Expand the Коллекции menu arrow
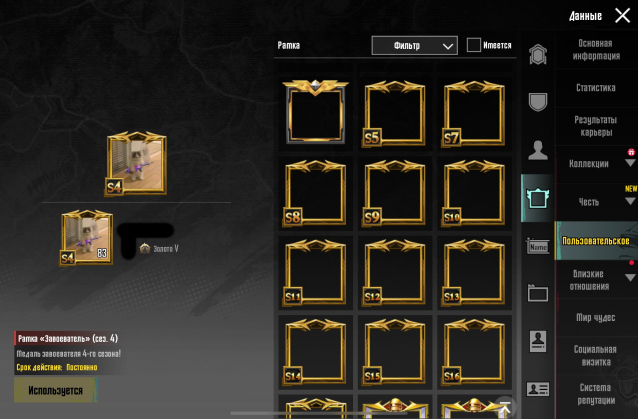This screenshot has height=419, width=638. pos(630,163)
